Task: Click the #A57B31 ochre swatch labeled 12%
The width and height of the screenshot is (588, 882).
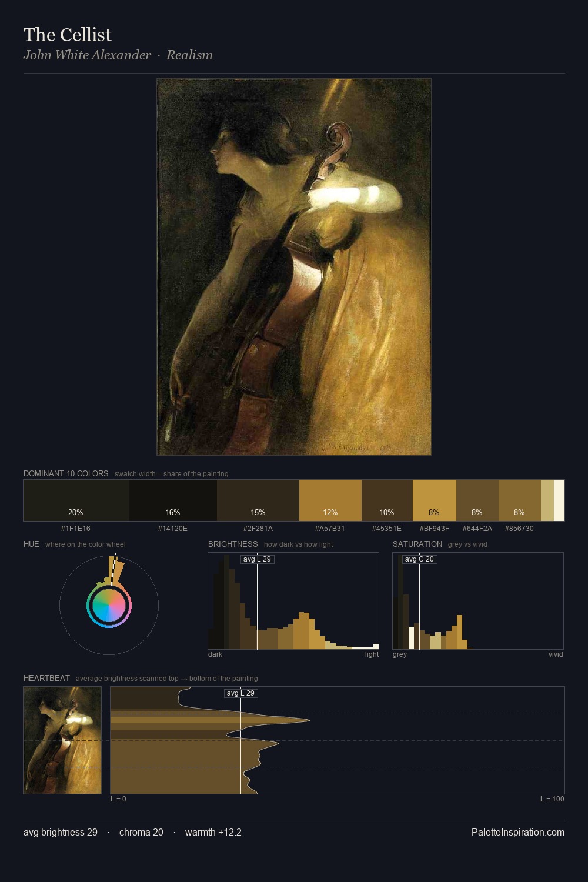Action: 330,500
